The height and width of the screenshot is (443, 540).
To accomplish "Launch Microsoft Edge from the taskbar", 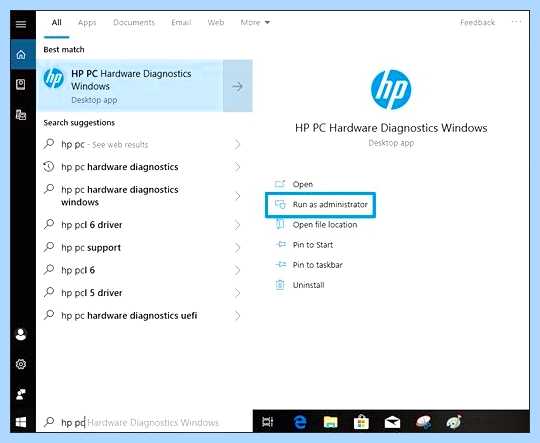I will (x=300, y=422).
